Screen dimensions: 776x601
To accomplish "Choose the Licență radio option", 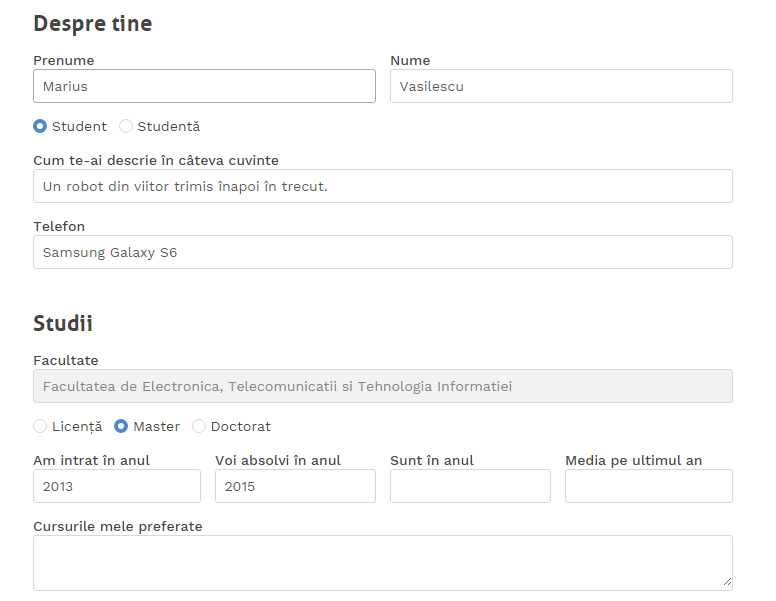I will [40, 426].
